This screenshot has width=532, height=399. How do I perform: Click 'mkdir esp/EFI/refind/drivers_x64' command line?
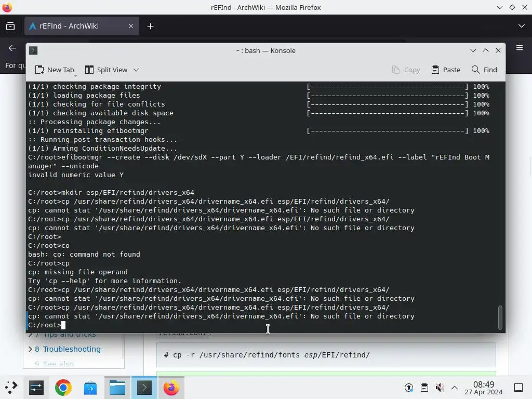click(111, 193)
